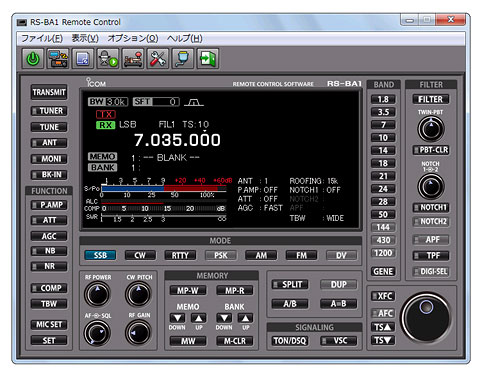This screenshot has width=482, height=377.
Task: Toggle NOTCH2 filter
Action: point(431,221)
